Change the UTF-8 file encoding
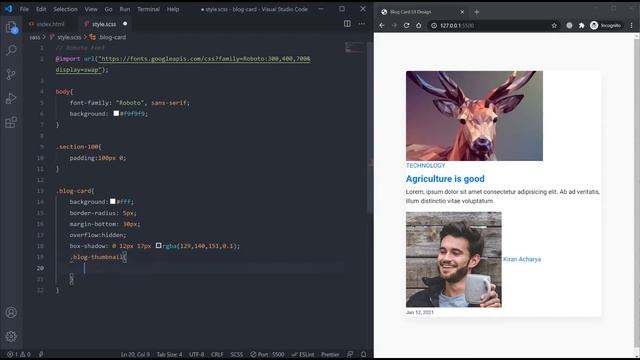 coord(196,354)
